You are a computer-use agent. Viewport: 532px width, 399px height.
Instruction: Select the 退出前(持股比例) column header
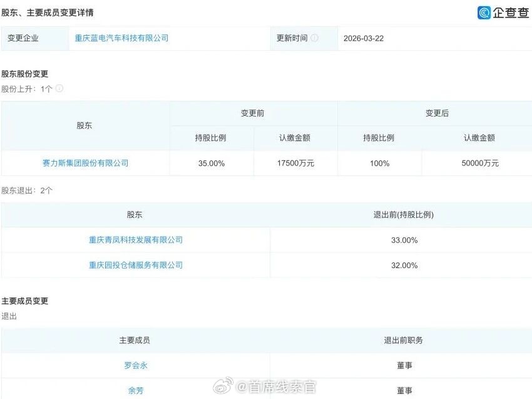coord(405,214)
